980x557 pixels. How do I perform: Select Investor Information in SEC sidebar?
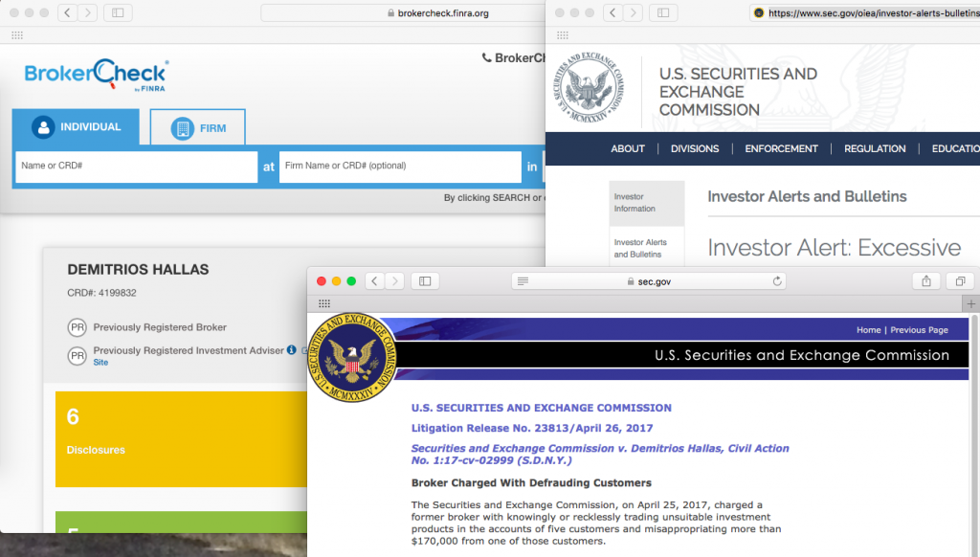(647, 203)
